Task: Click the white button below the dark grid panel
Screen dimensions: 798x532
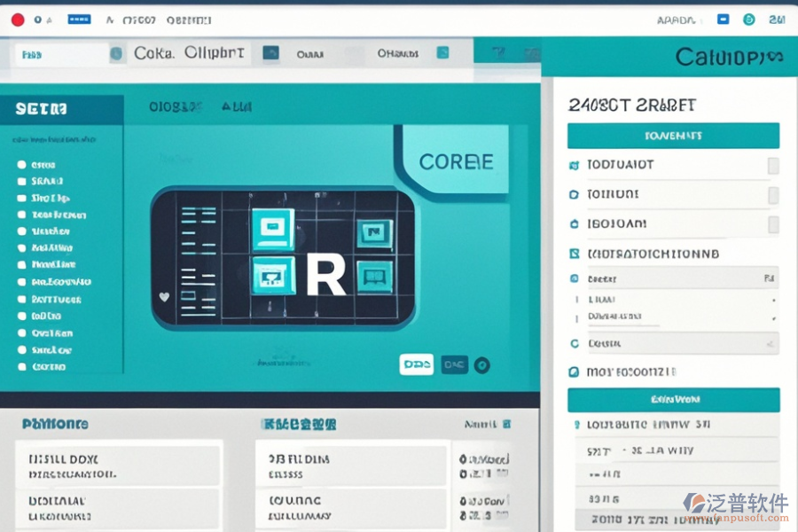Action: [x=416, y=364]
